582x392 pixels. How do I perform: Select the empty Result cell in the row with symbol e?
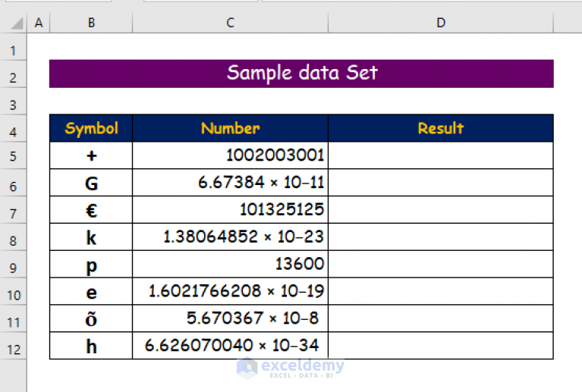[441, 291]
